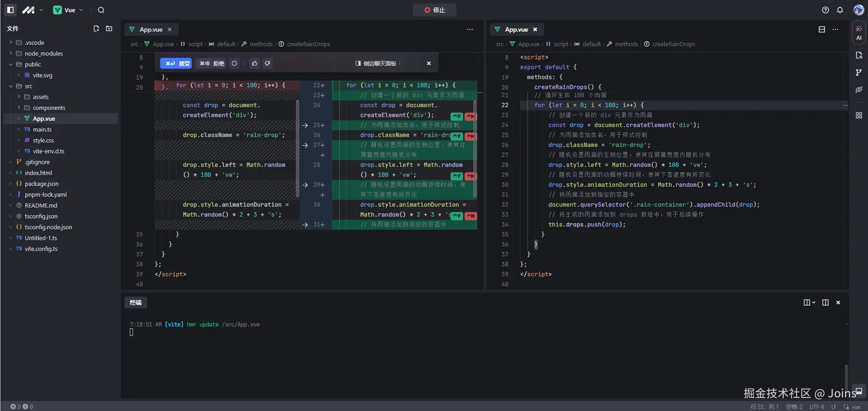Open the MarsCode logo menu

[33, 10]
